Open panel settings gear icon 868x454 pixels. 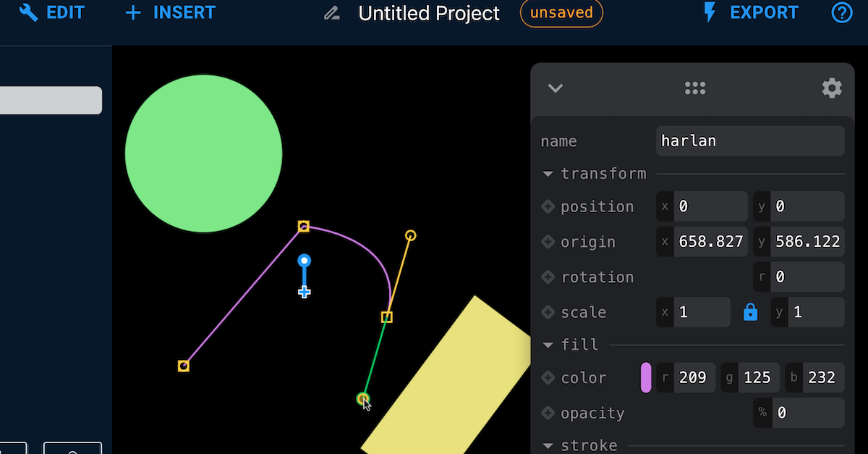pos(832,88)
